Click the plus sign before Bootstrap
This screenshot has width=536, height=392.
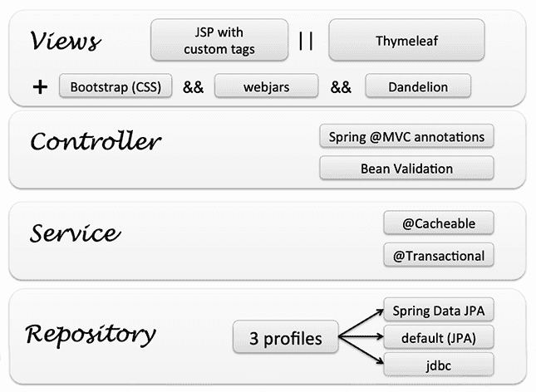pyautogui.click(x=39, y=86)
